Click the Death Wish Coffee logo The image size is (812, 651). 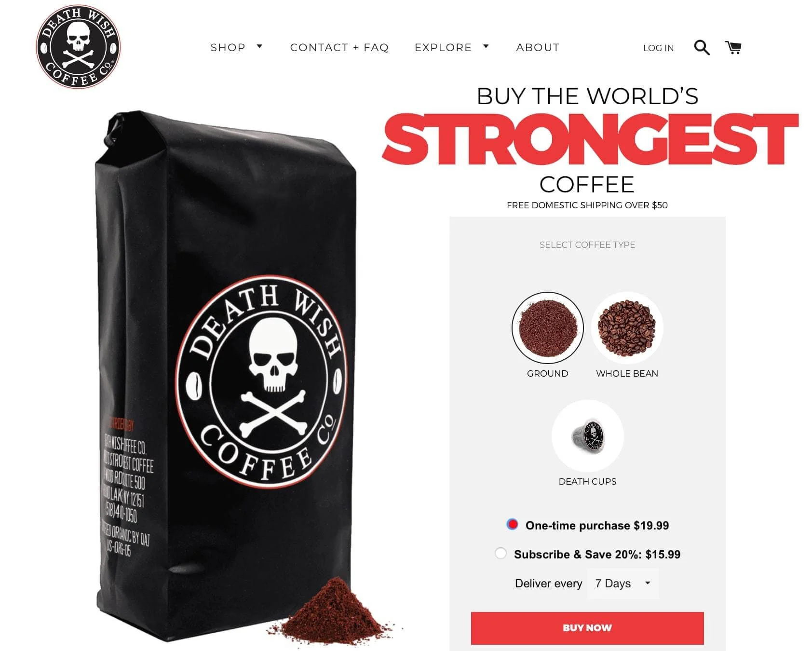click(x=78, y=47)
